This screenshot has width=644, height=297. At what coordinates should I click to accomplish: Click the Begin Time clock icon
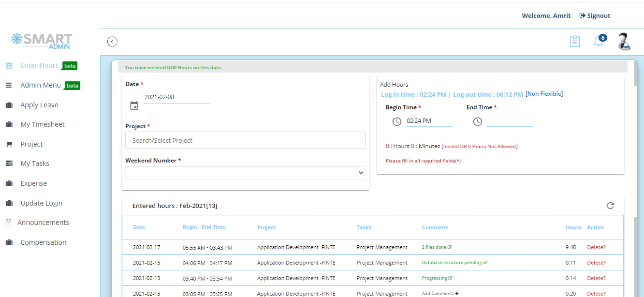pos(397,121)
